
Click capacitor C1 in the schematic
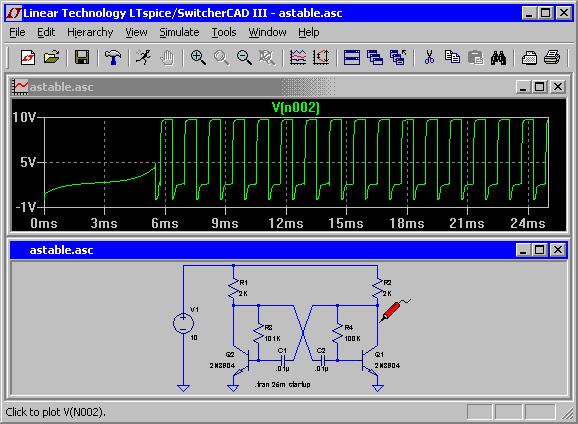point(283,360)
